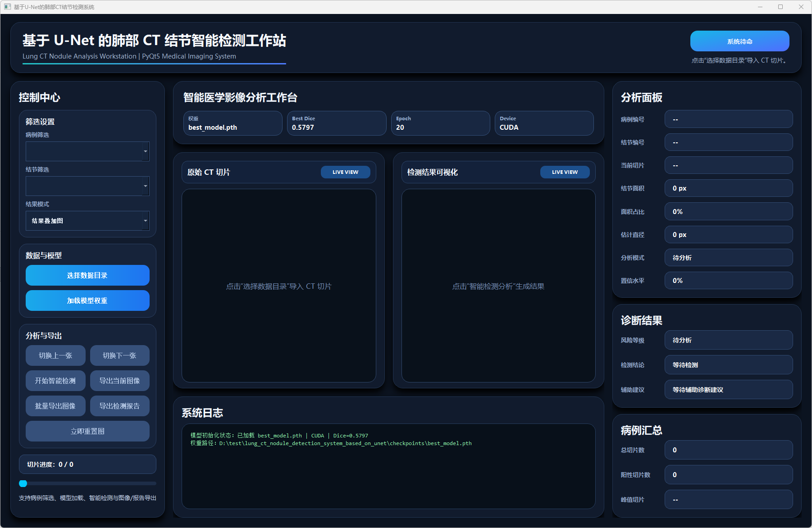The height and width of the screenshot is (528, 812).
Task: Maximize the application window
Action: pos(780,7)
